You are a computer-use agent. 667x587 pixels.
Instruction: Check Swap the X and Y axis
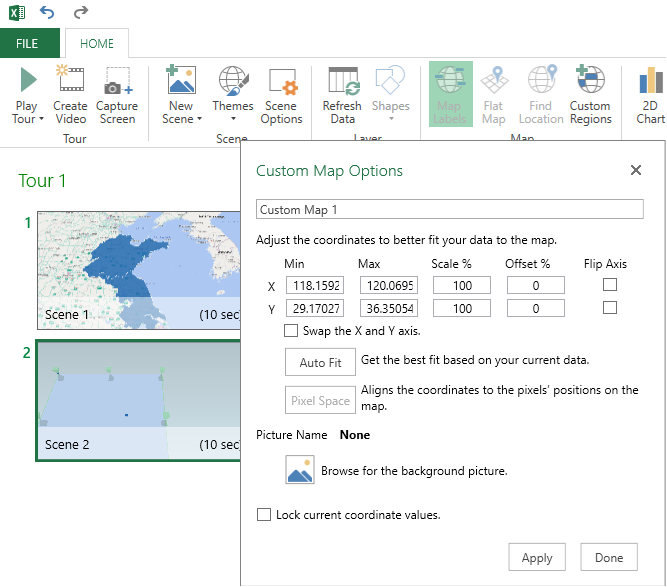(291, 331)
